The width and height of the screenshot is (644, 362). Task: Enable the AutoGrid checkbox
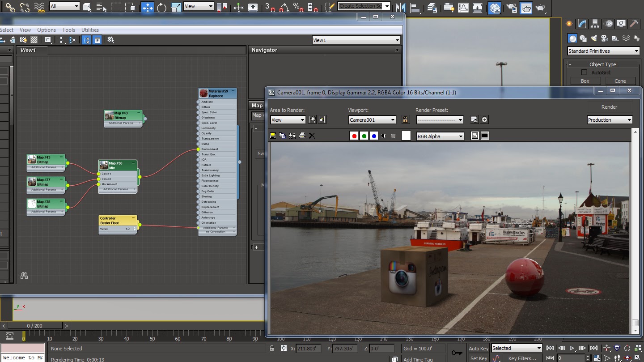pyautogui.click(x=584, y=72)
